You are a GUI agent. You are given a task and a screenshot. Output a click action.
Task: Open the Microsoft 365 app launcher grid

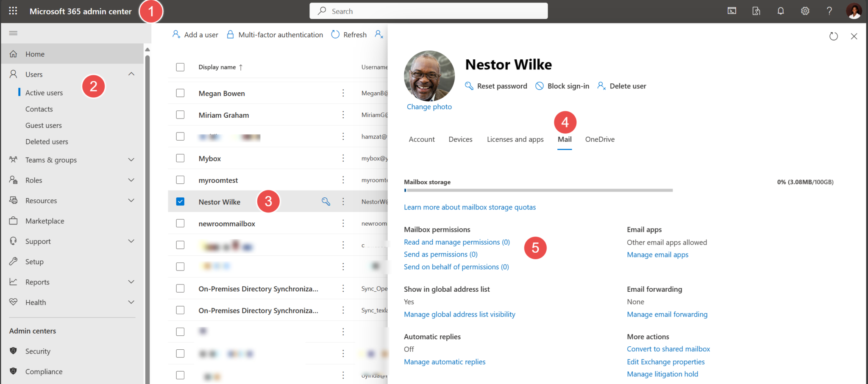[x=13, y=11]
